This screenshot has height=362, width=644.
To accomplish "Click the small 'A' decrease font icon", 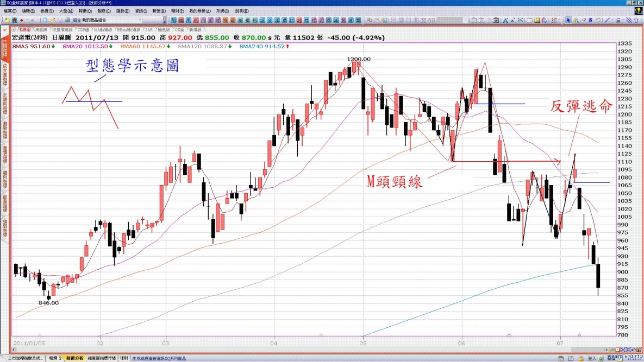I will click(x=513, y=20).
